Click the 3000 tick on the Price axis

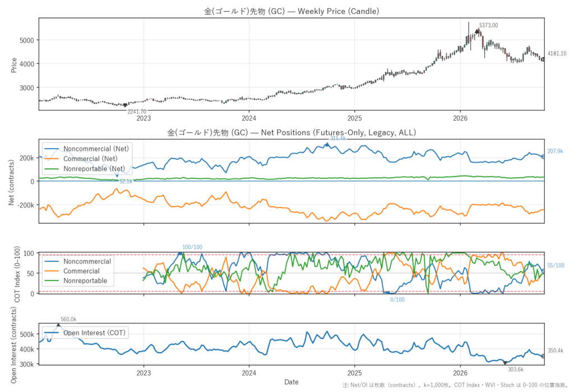click(x=27, y=88)
